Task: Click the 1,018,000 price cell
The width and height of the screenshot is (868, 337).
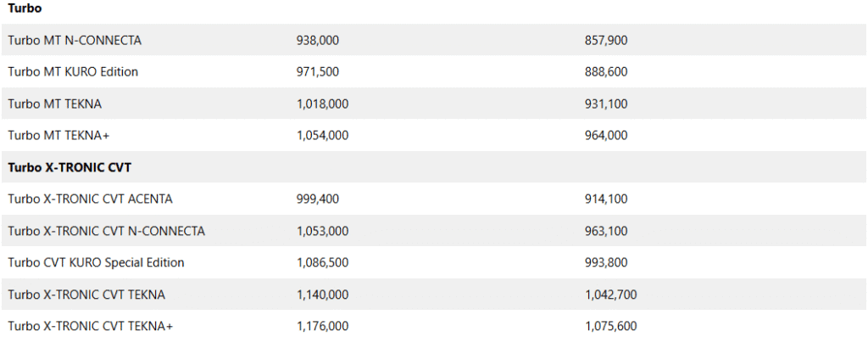Action: click(x=323, y=104)
